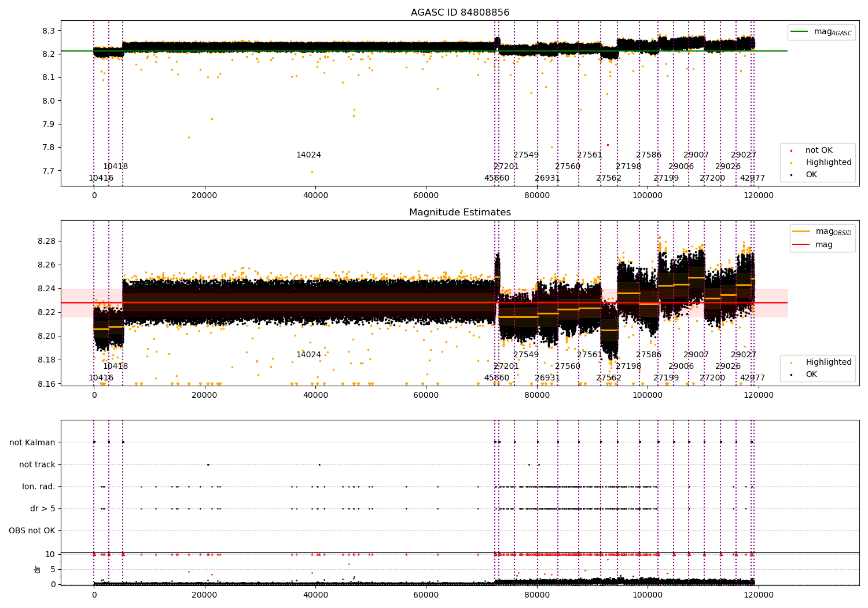
Task: Select OBSID label 27549 in Magnitude Estimates plot
Action: coord(526,355)
